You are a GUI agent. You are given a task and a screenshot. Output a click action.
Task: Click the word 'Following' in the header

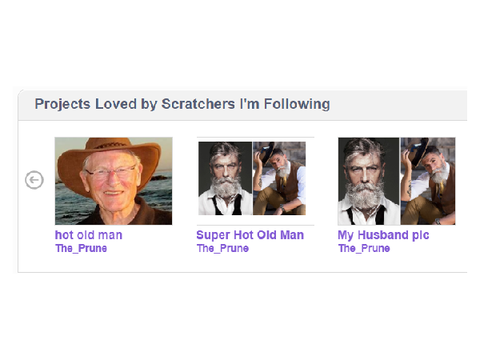click(x=297, y=104)
